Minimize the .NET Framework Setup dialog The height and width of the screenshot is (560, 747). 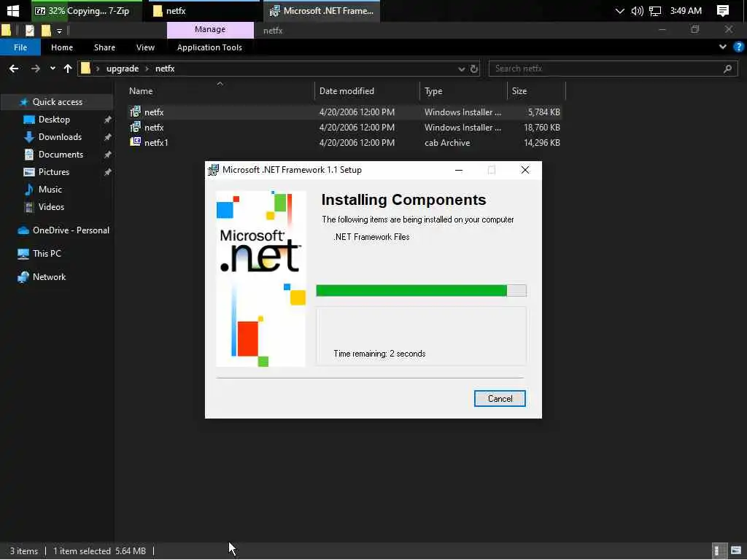click(459, 170)
